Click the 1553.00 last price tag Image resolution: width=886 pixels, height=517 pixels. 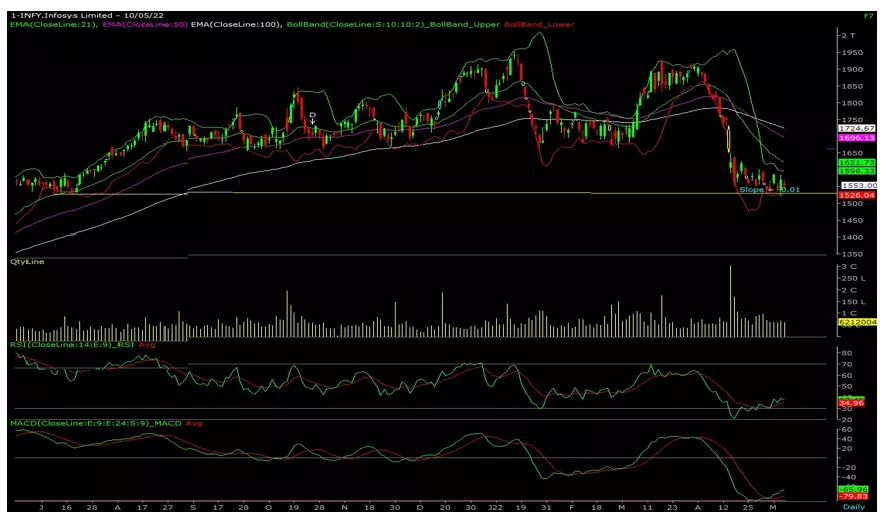click(857, 186)
